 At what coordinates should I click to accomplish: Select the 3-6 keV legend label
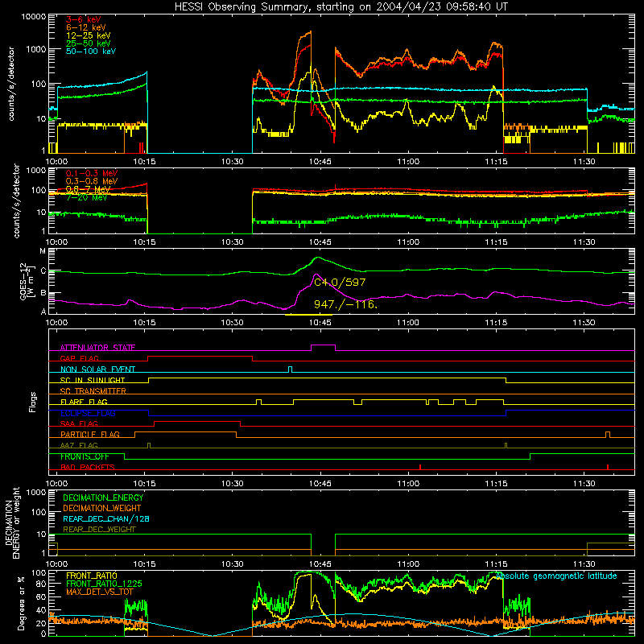pyautogui.click(x=84, y=19)
